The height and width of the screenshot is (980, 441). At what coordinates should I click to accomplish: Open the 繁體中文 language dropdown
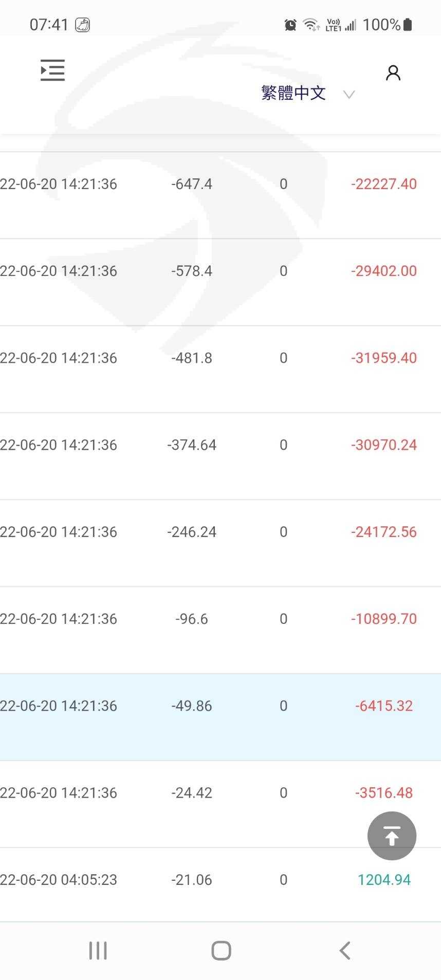(x=293, y=93)
